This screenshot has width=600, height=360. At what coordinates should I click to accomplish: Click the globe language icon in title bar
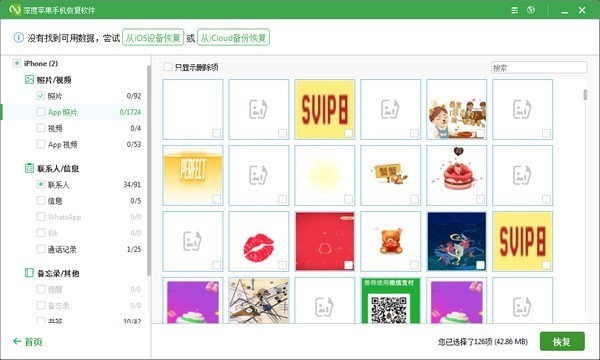[531, 10]
